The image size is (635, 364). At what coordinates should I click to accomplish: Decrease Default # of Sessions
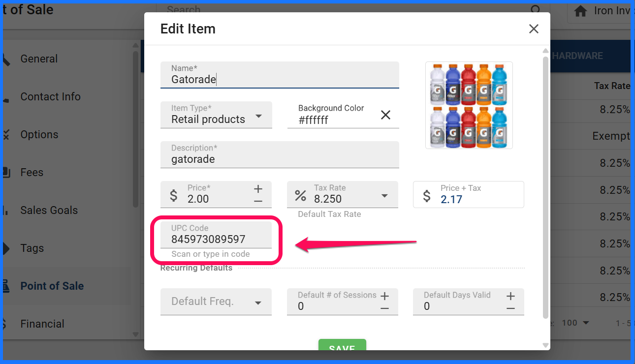(384, 308)
